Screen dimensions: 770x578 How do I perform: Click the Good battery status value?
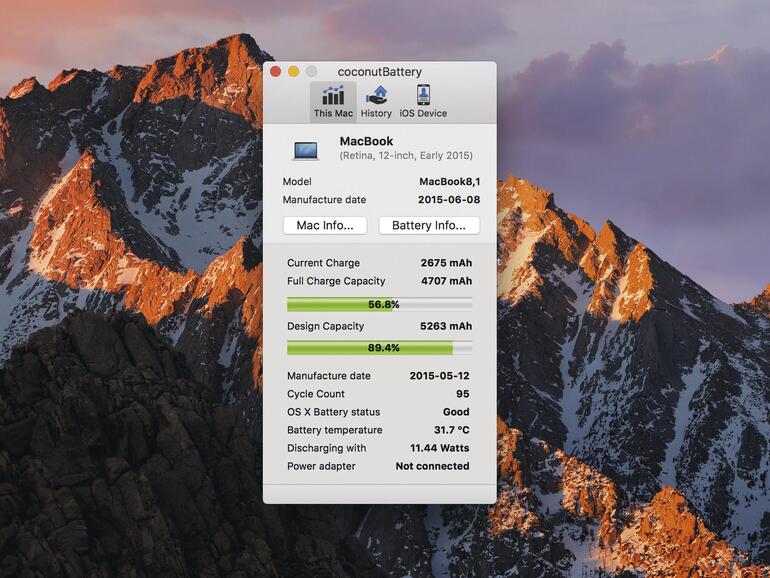click(x=456, y=412)
